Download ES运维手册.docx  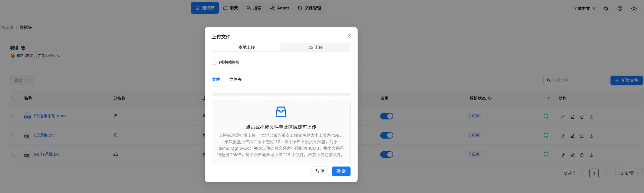pyautogui.click(x=591, y=117)
